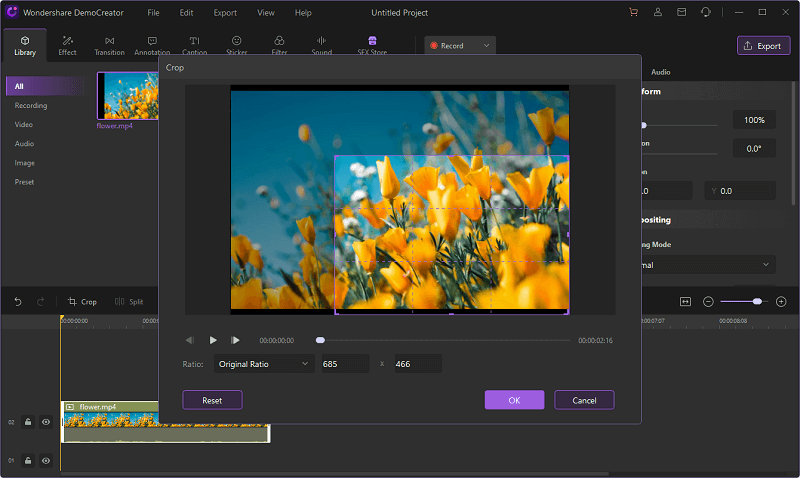Open the shopping cart icon
This screenshot has height=478, width=800.
[633, 12]
